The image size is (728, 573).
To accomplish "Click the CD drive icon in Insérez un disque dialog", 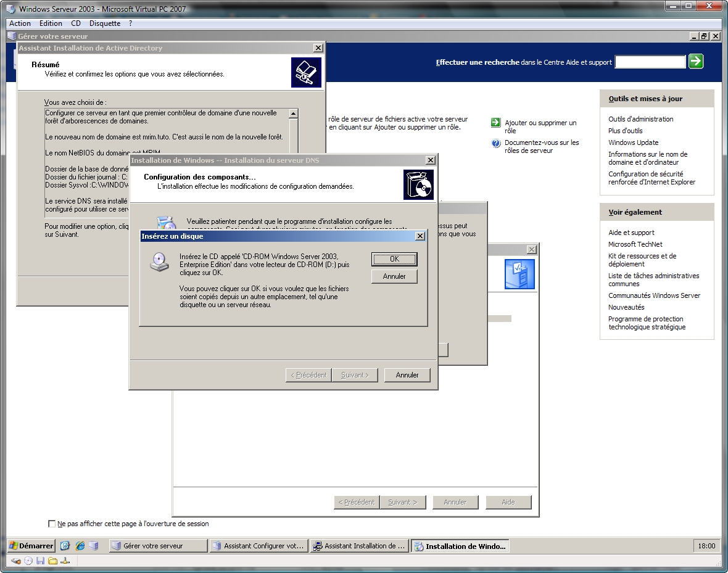I will pos(159,262).
